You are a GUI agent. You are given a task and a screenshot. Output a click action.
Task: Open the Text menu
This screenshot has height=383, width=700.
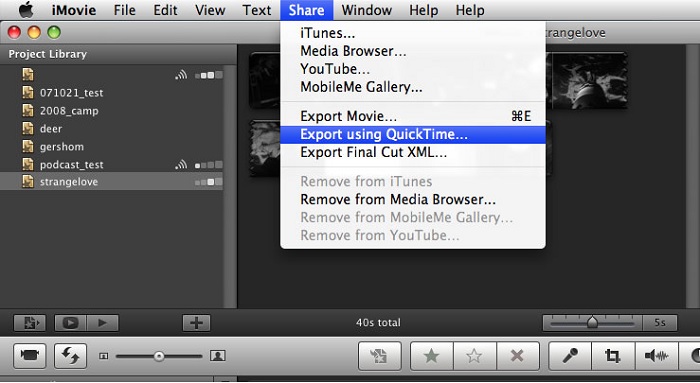[x=257, y=10]
